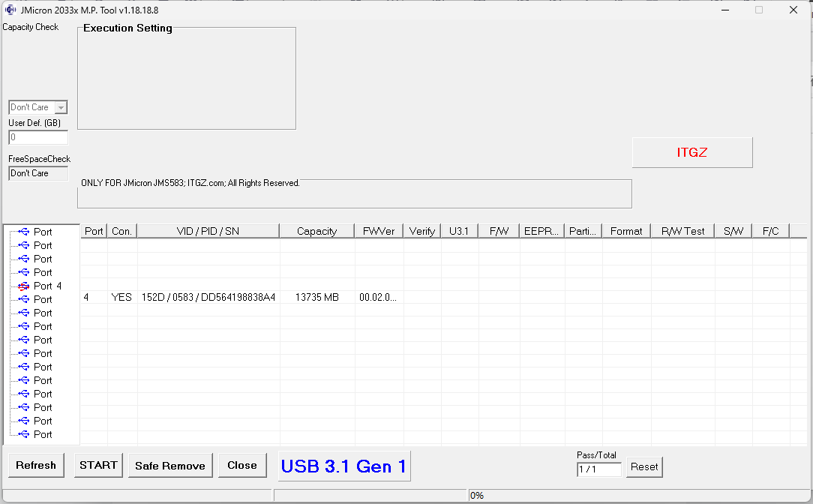The width and height of the screenshot is (813, 504).
Task: Click the 0% progress bar
Action: pos(639,495)
